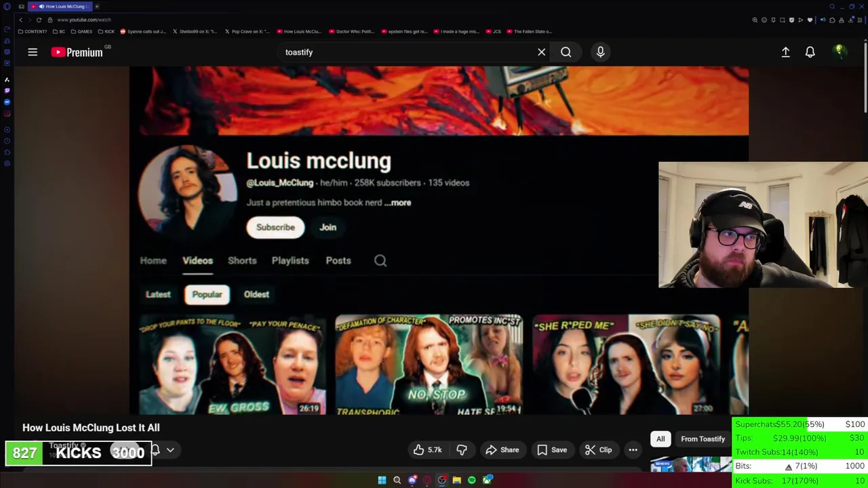Open 'The Fallen State o...' bookmark
Screen dimensions: 868x488
[x=530, y=31]
